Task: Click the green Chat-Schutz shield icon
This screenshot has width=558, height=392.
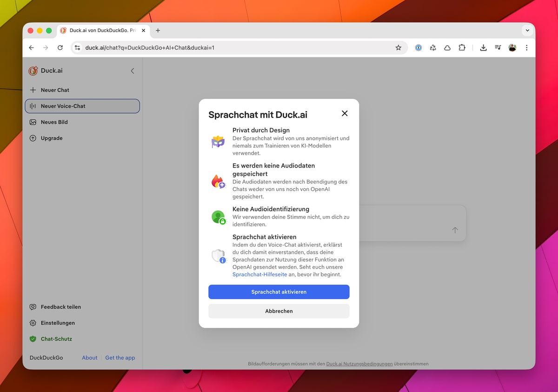Action: pyautogui.click(x=33, y=339)
